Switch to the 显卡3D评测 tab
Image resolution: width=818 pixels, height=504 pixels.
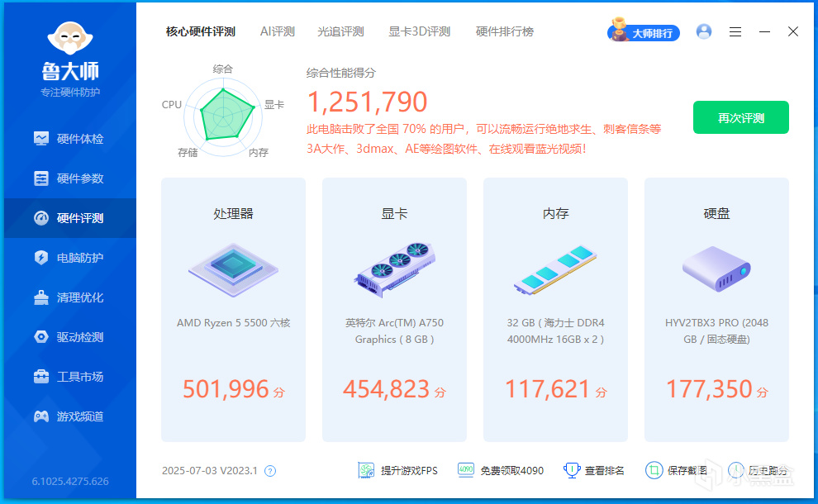(x=420, y=32)
